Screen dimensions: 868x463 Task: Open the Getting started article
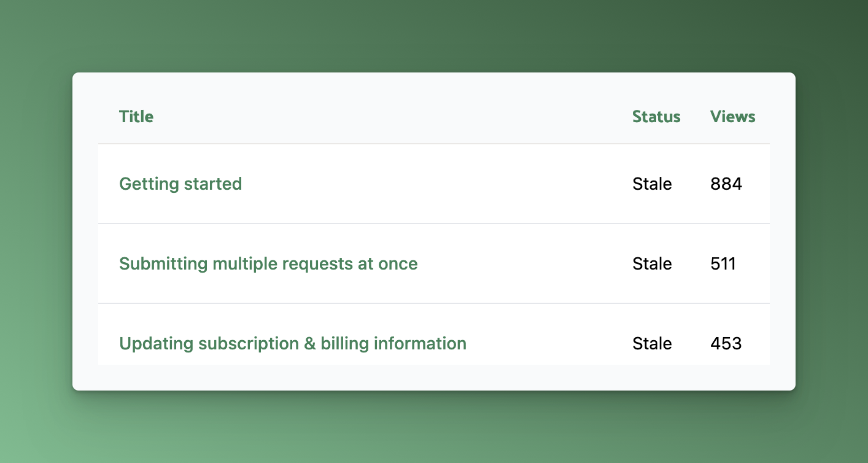coord(180,184)
